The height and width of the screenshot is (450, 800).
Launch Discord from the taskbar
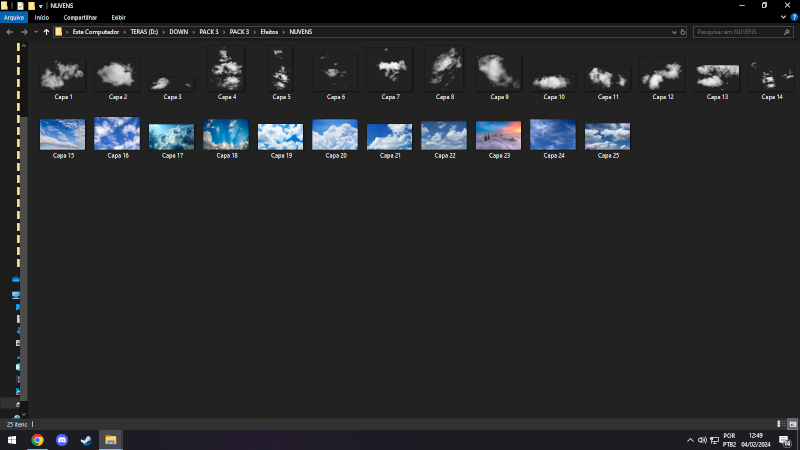tap(62, 440)
